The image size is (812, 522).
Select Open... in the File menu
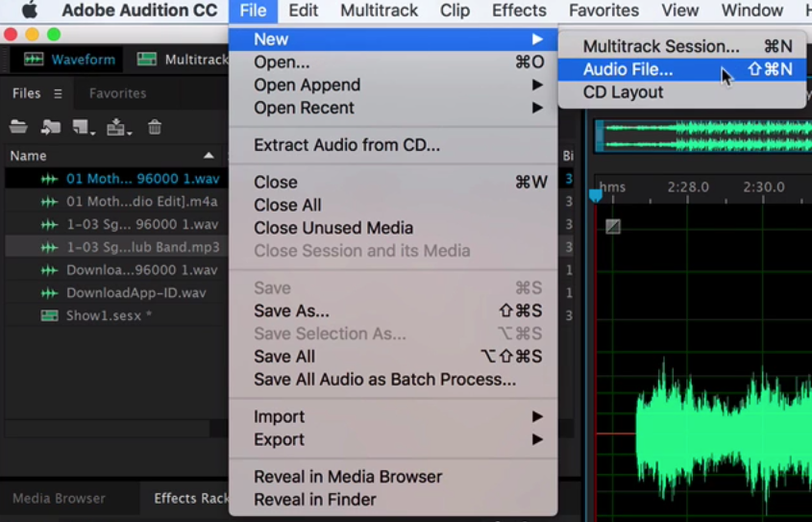point(393,62)
